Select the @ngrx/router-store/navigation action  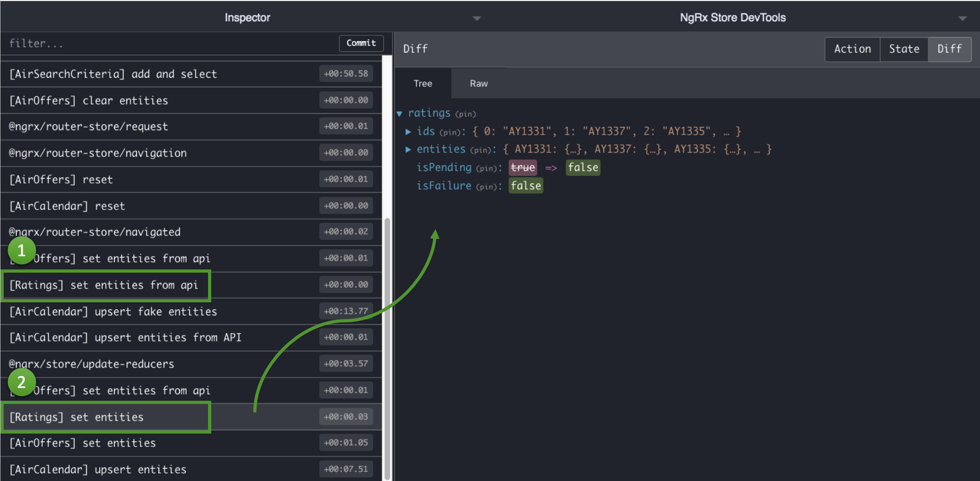[98, 153]
